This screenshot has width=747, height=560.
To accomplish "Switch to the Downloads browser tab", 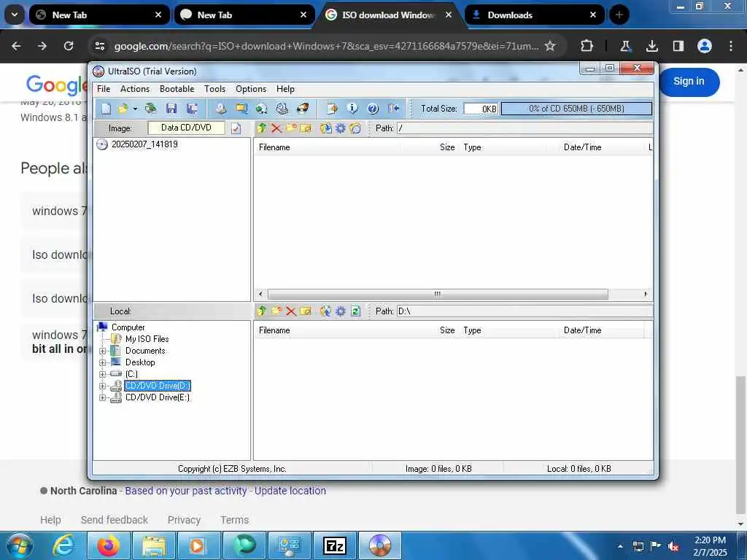I will coord(533,15).
